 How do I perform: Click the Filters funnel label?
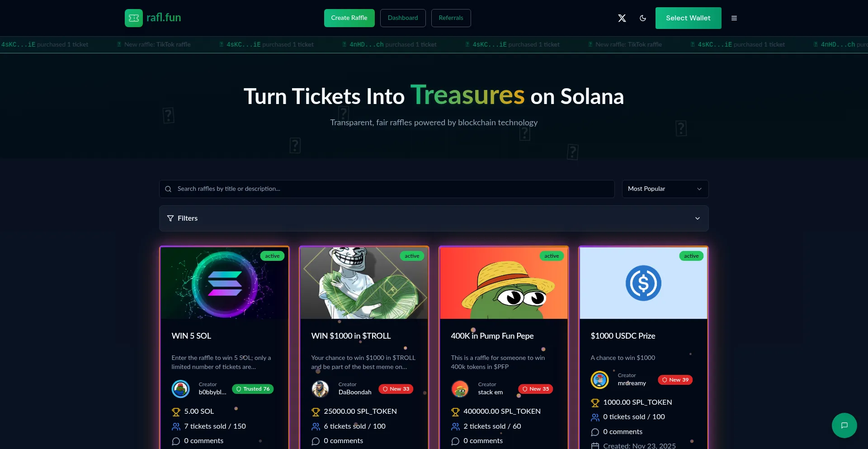pyautogui.click(x=182, y=218)
